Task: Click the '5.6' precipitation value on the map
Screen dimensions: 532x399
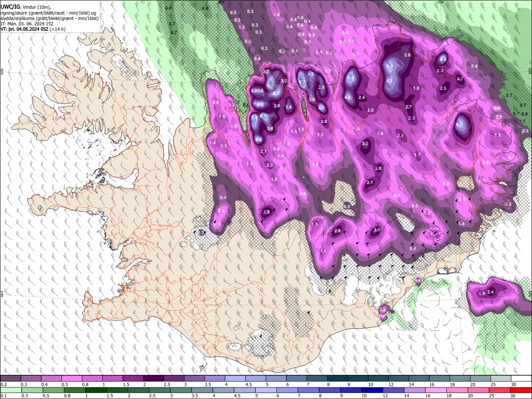Action: (350, 78)
